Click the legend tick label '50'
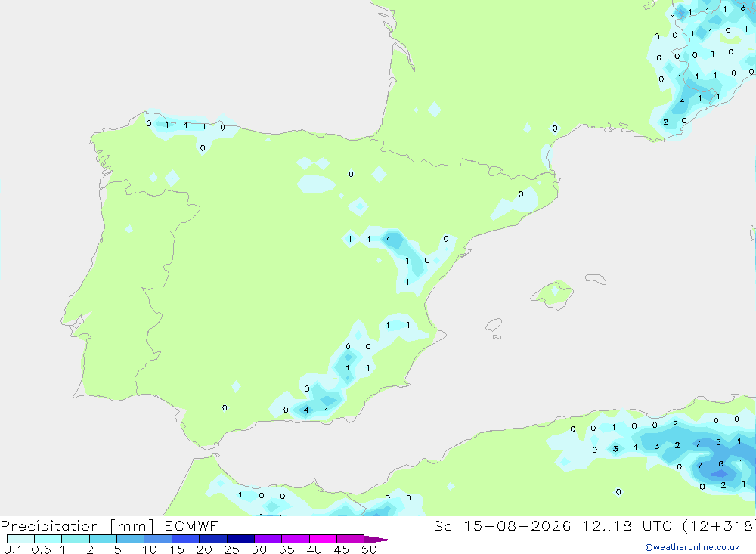756x554 pixels. click(x=370, y=549)
